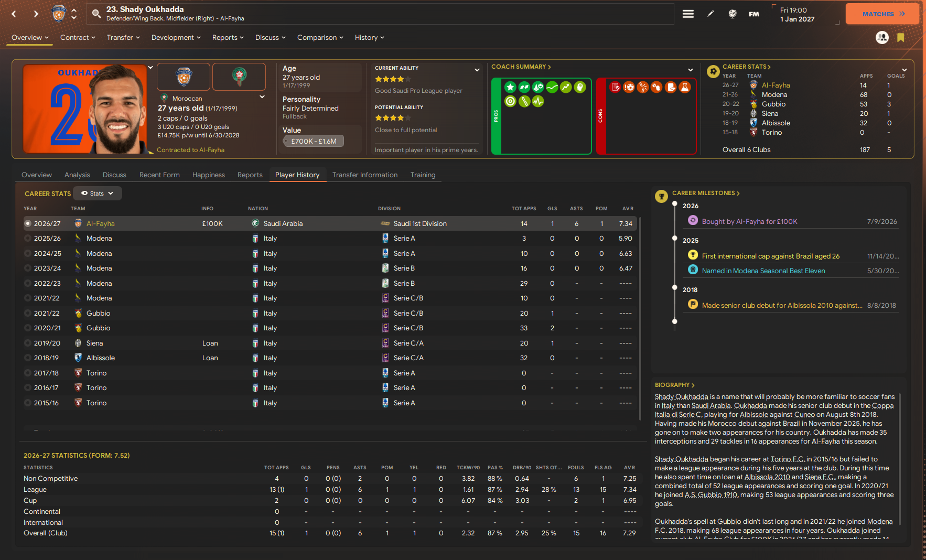The image size is (926, 560).
Task: Click the Career Milestones trophy icon
Action: pyautogui.click(x=661, y=197)
